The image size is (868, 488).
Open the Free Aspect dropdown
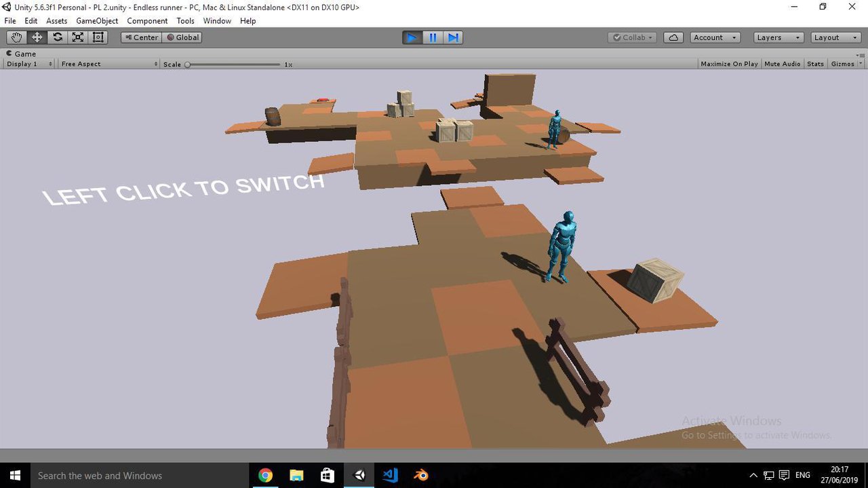(108, 64)
